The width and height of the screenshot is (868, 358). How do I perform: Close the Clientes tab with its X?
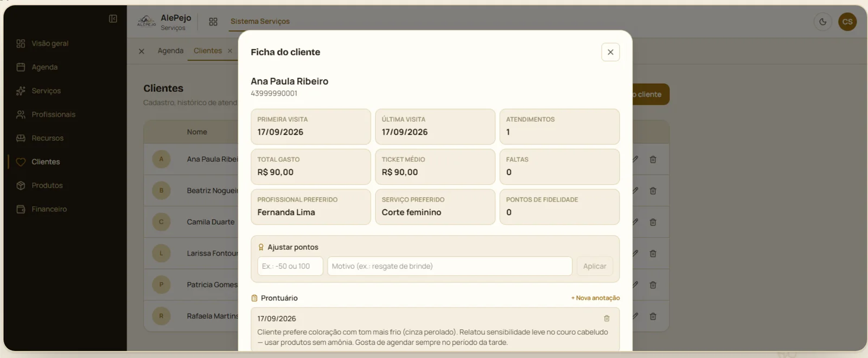coord(230,51)
